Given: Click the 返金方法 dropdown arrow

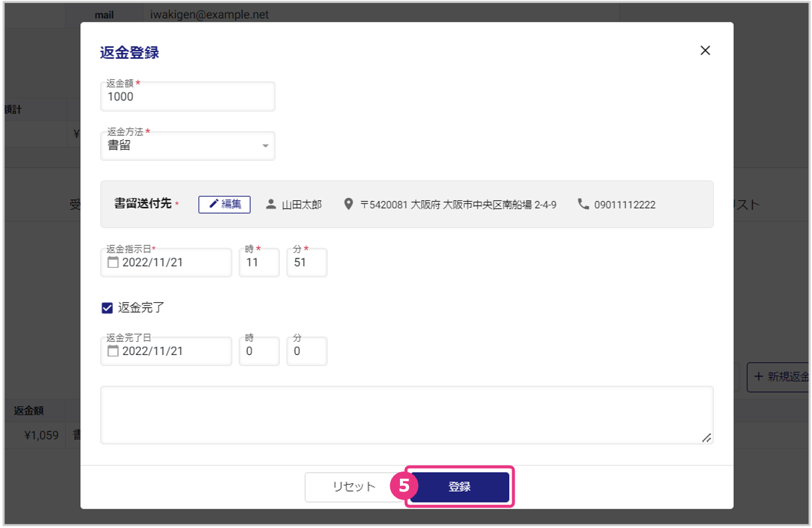Looking at the screenshot, I should click(x=265, y=146).
